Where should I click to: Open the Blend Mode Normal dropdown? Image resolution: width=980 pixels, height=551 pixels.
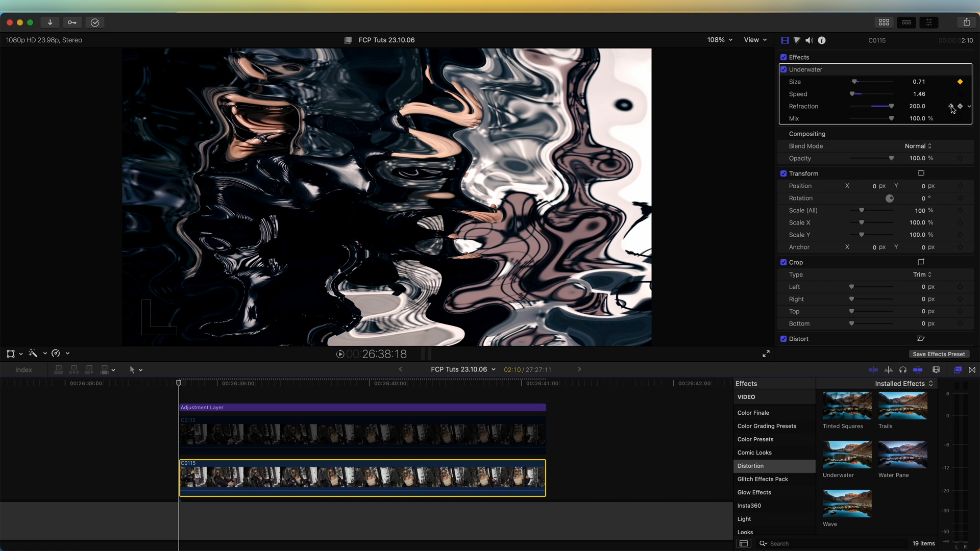coord(918,146)
